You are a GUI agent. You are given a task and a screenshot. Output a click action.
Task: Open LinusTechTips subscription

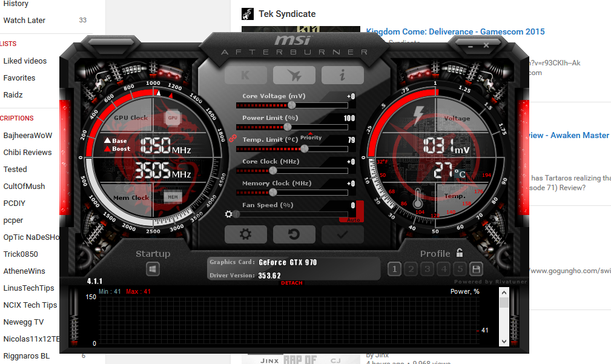[29, 288]
